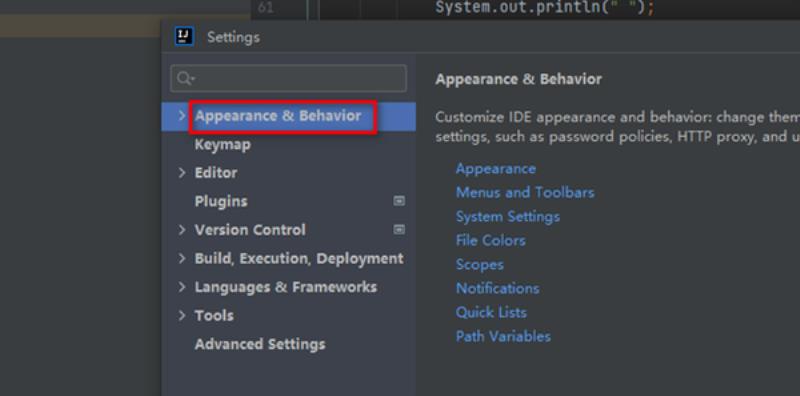Expand the Version Control node
The height and width of the screenshot is (396, 800).
coord(182,230)
